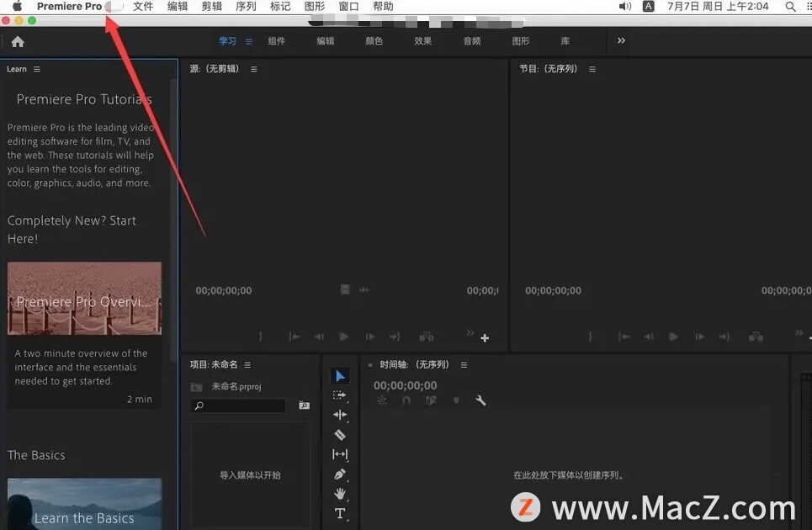The height and width of the screenshot is (530, 812).
Task: Click the source monitor Overwrite/Insert icon
Action: point(427,337)
